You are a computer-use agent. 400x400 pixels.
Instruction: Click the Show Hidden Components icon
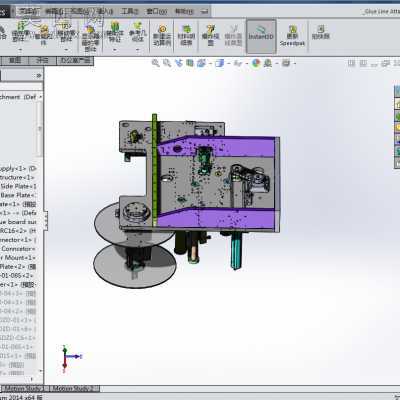point(90,37)
